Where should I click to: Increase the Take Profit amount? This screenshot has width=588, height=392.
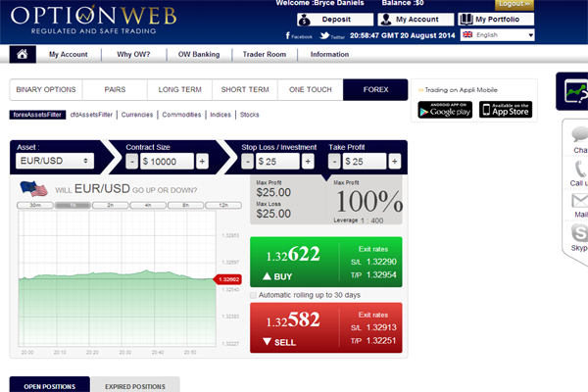[395, 162]
